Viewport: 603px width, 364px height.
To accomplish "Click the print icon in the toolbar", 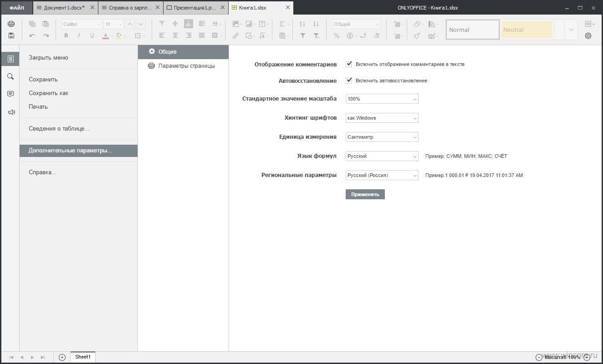I will 11,24.
